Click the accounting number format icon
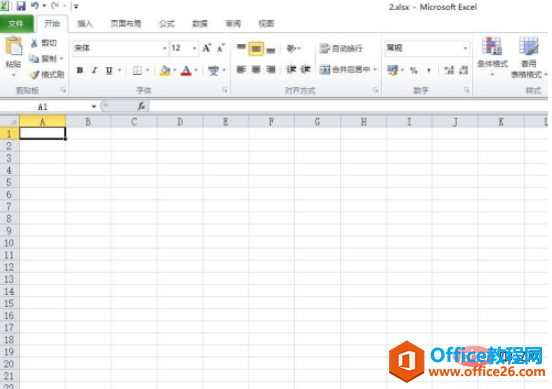This screenshot has width=552, height=389. pos(392,70)
